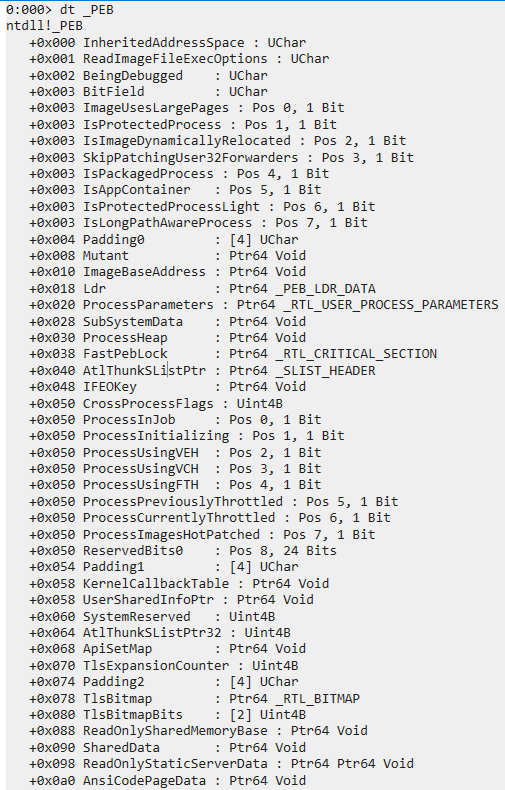The height and width of the screenshot is (790, 505).
Task: Click the _PEB_LDR_DATA type name
Action: pyautogui.click(x=326, y=289)
